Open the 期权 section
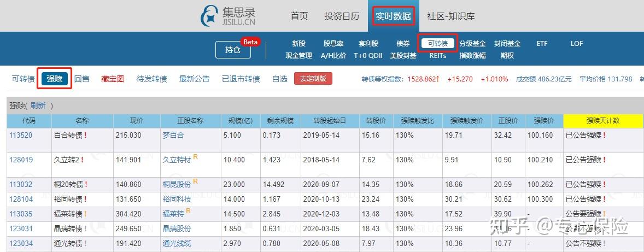Viewport: 644px width, 252px height. click(507, 55)
